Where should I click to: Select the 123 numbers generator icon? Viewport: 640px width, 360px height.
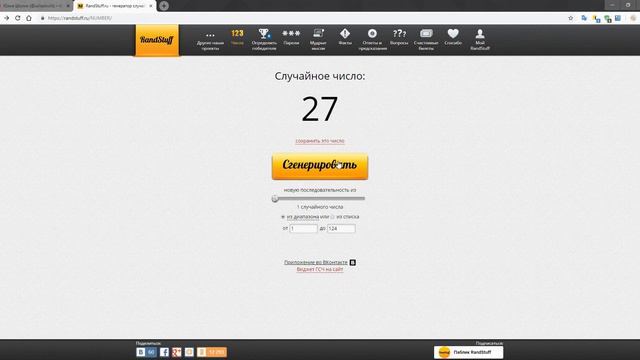pos(237,33)
